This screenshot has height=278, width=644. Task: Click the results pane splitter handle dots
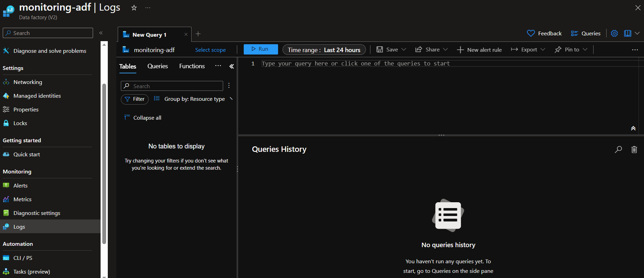tap(441, 135)
